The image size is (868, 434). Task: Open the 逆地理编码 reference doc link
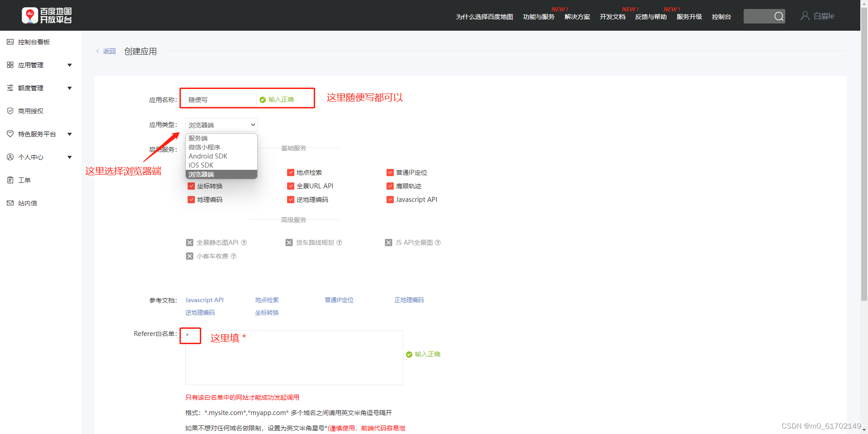pos(200,313)
